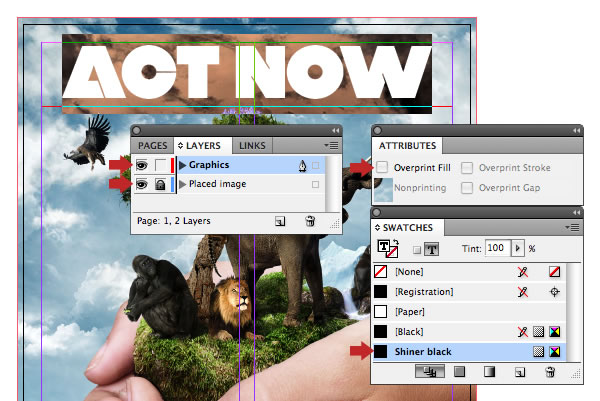Viewport: 600px width, 401px height.
Task: Click selection square of Placed image layer
Action: pyautogui.click(x=315, y=184)
